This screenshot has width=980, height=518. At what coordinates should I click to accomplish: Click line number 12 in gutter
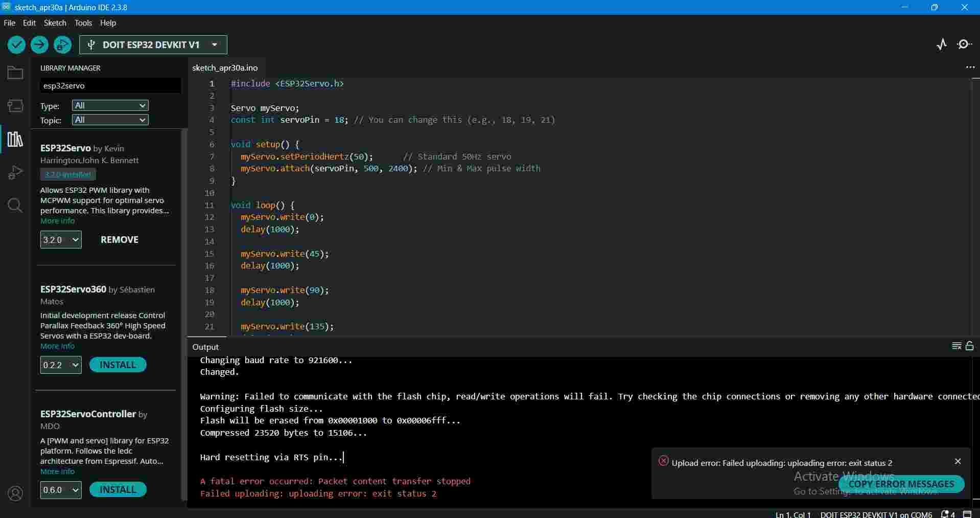click(x=209, y=217)
